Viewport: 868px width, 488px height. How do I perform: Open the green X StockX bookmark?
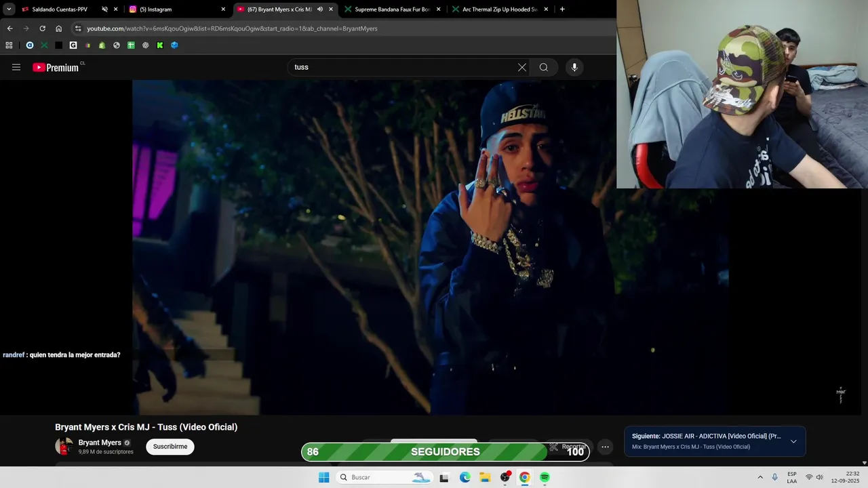44,45
